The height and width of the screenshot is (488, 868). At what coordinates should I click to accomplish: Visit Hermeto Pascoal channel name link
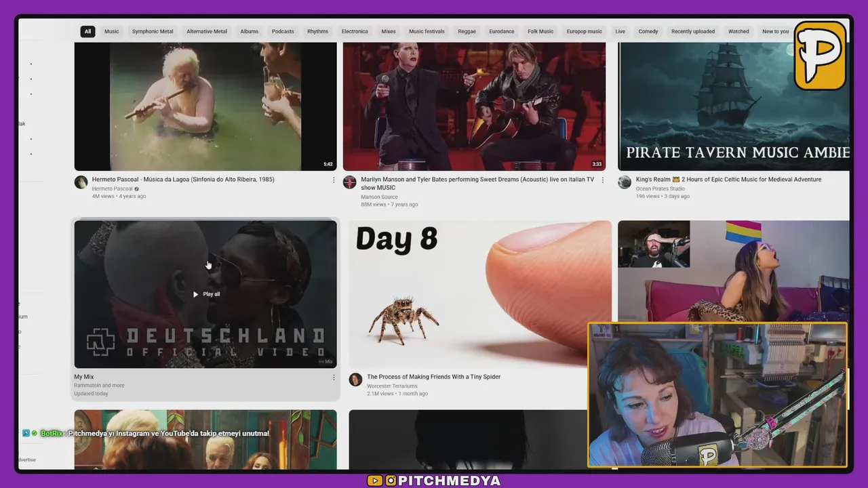tap(113, 189)
